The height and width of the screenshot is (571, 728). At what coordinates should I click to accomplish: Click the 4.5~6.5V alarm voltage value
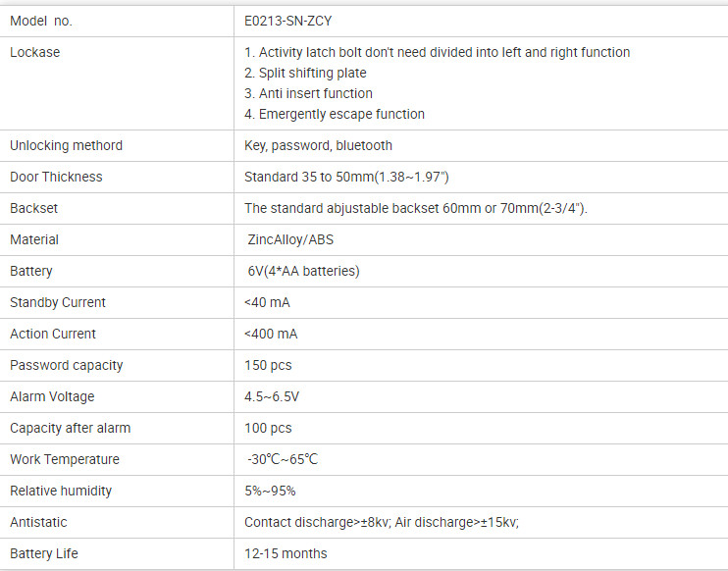[x=272, y=396]
